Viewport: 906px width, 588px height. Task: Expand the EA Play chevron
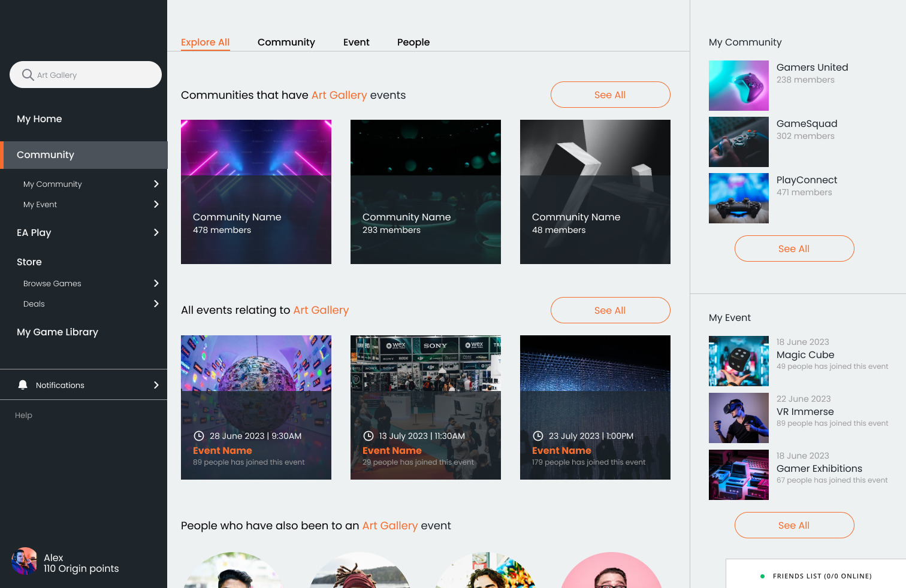156,232
